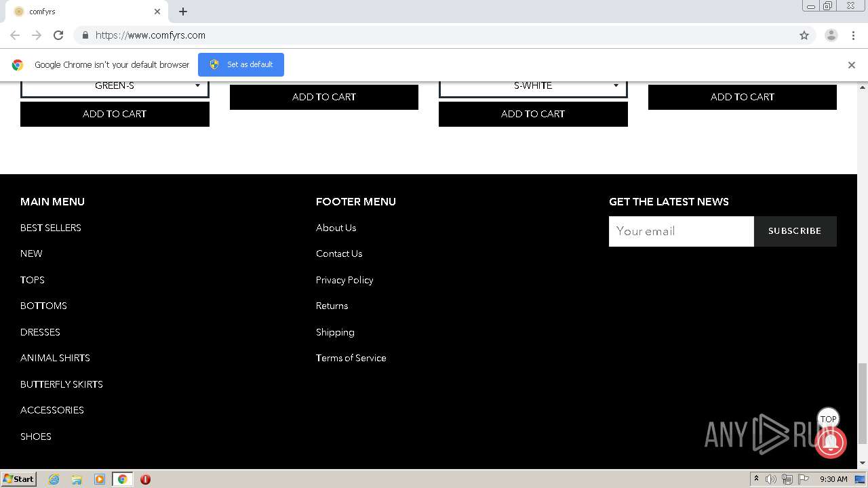Screen dimensions: 868x488
Task: Open the NEW menu link
Action: point(31,253)
